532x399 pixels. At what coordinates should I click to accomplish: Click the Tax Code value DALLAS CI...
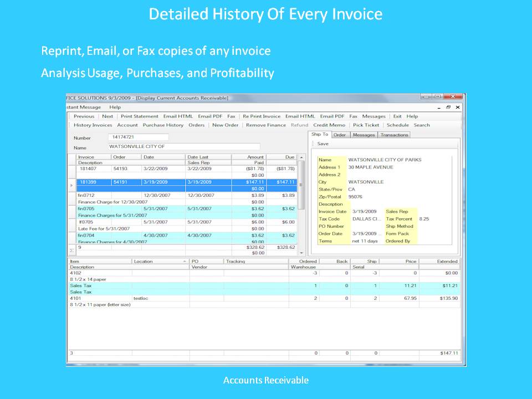coord(367,219)
